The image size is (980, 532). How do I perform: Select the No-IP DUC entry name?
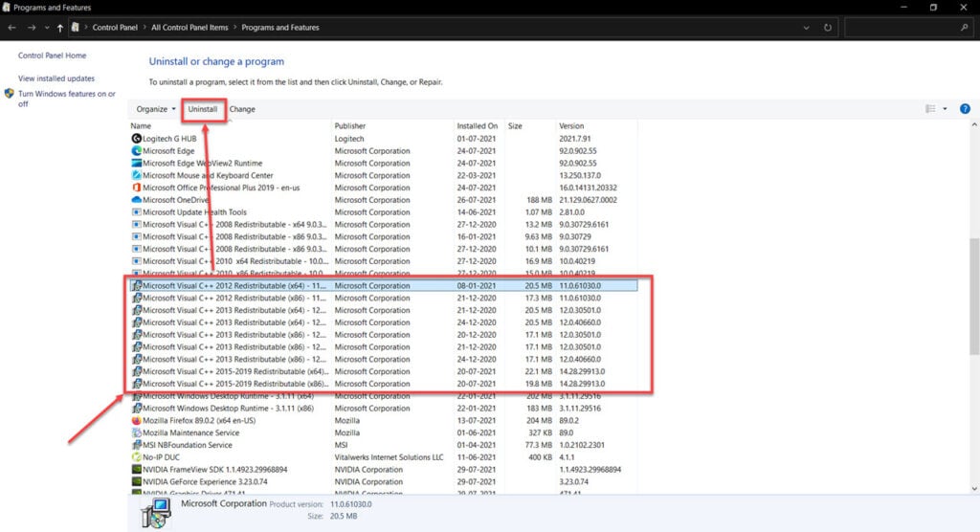(161, 457)
